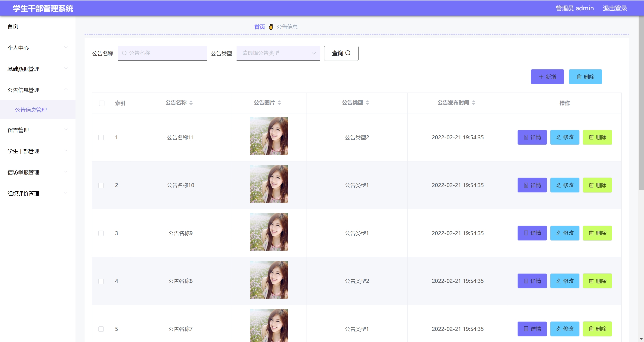Click 修改 for 公告名称11
The width and height of the screenshot is (644, 342).
(x=565, y=137)
